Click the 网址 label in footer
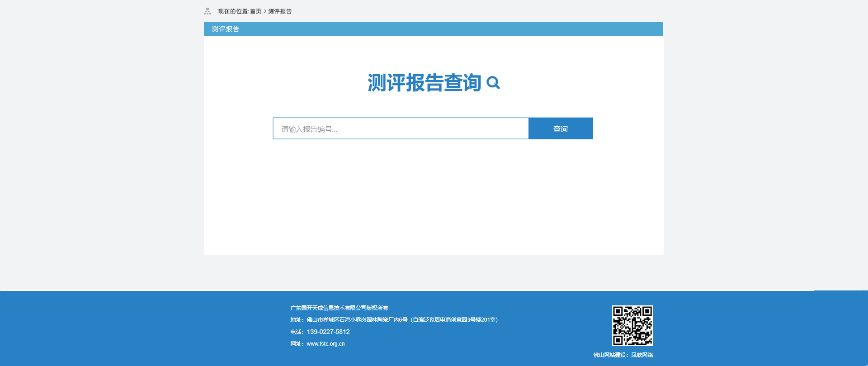Screen dimensions: 868x366 click(296, 344)
